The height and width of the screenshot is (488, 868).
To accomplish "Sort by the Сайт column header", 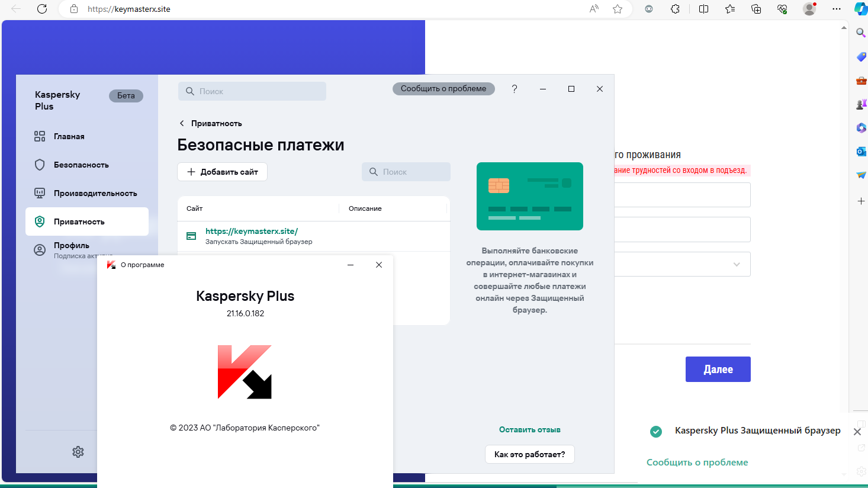I will [195, 208].
